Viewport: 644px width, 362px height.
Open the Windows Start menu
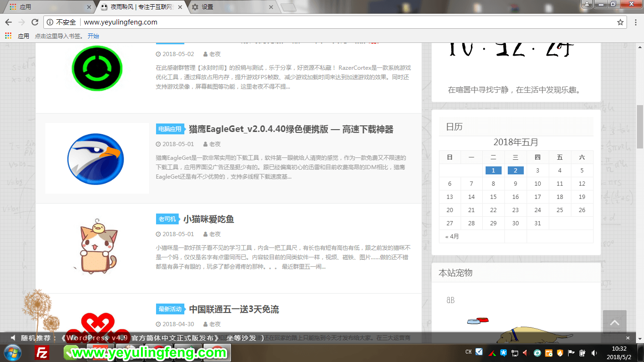click(x=12, y=353)
